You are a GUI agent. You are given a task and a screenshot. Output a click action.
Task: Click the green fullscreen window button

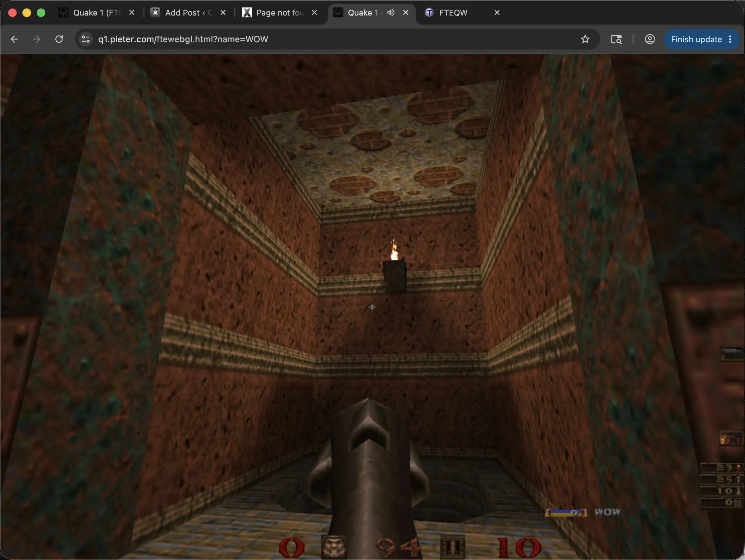pos(41,13)
